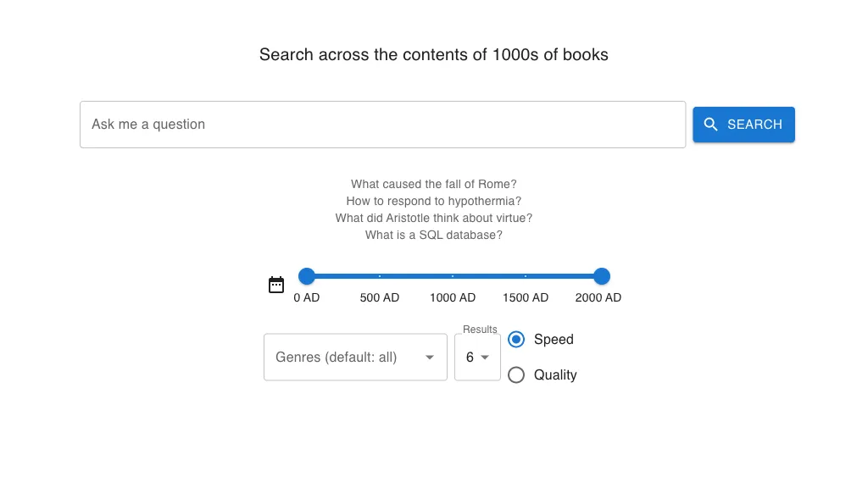Select the Speed radio button
The width and height of the screenshot is (868, 488).
click(516, 340)
